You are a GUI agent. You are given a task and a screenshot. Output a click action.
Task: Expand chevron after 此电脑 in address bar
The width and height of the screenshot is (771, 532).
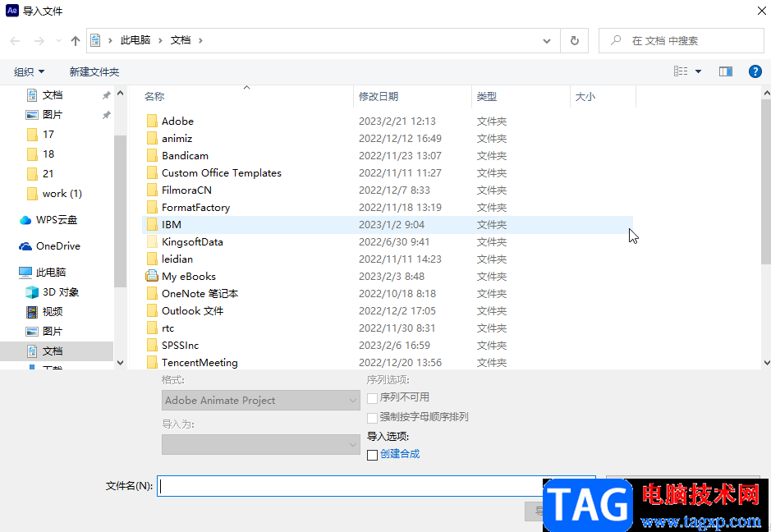coord(160,41)
